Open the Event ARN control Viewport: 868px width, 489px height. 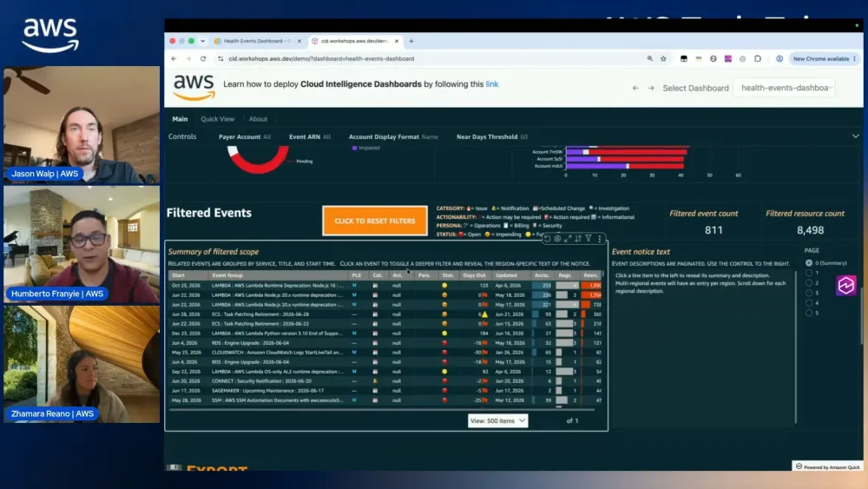[310, 136]
